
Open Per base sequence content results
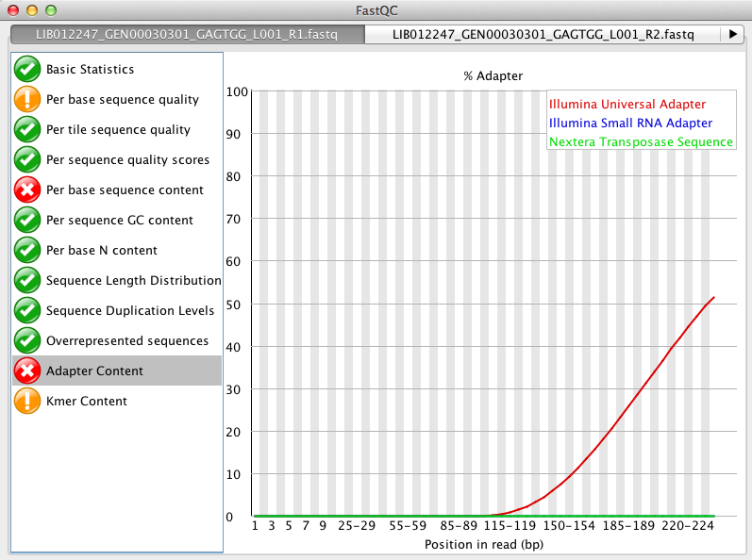117,189
